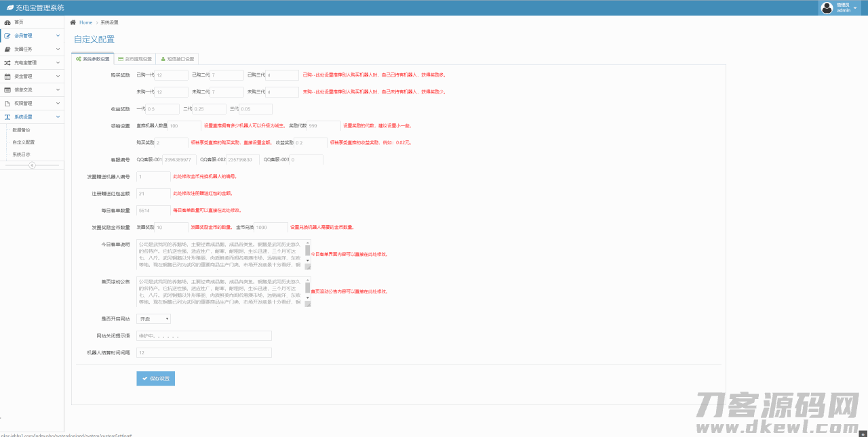Click the admin user avatar
The height and width of the screenshot is (437, 868).
click(827, 8)
